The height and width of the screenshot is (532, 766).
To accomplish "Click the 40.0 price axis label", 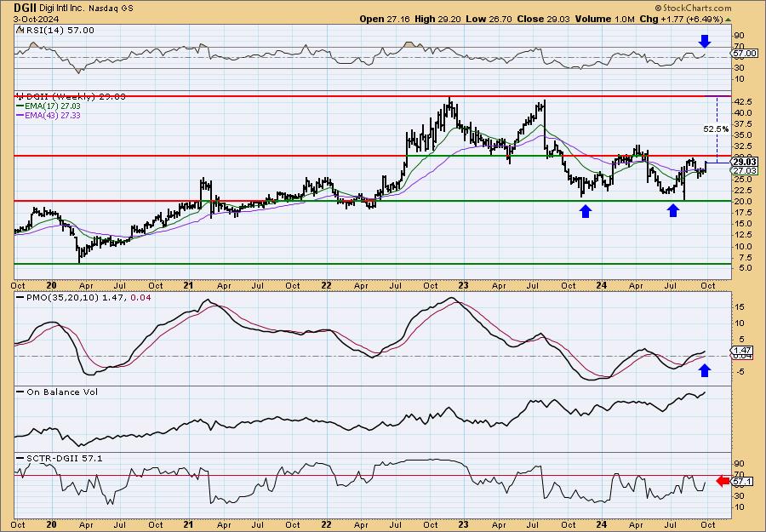I will (742, 113).
